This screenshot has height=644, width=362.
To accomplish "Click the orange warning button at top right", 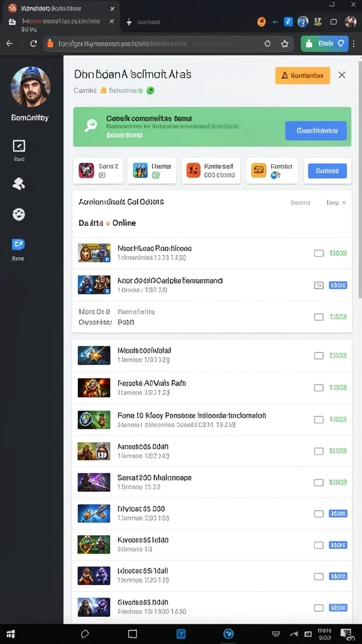I will (302, 75).
